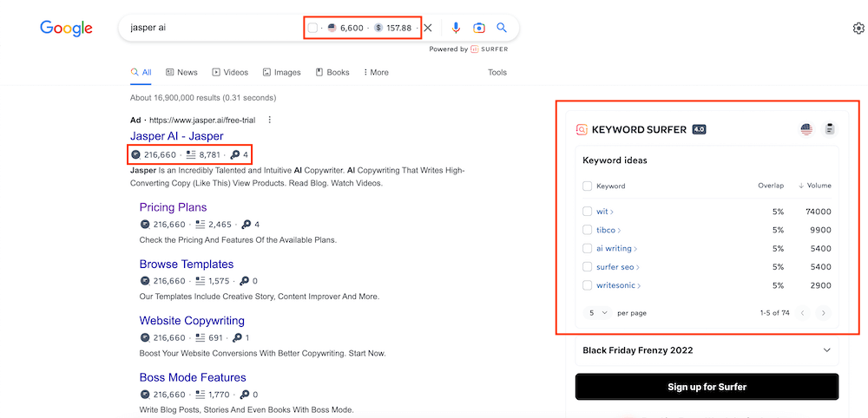Click the traffic icon under Jasper AI - Jasper

point(135,154)
